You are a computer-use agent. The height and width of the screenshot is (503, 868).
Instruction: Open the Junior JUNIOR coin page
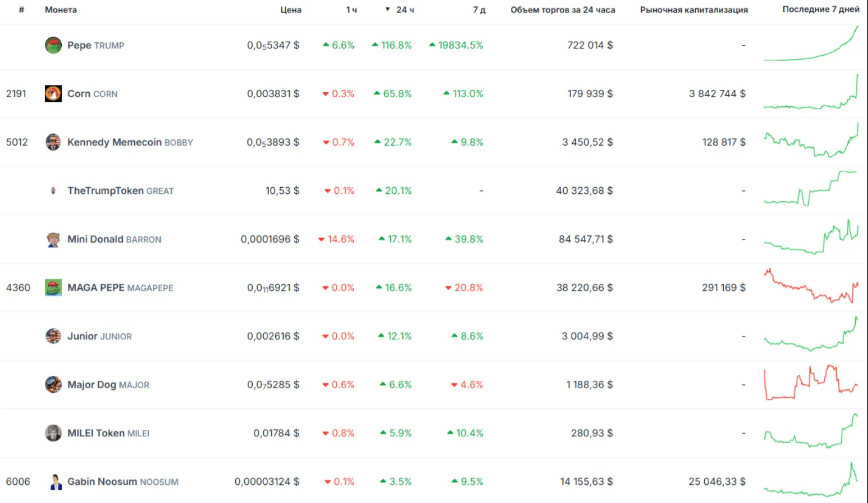coord(100,336)
